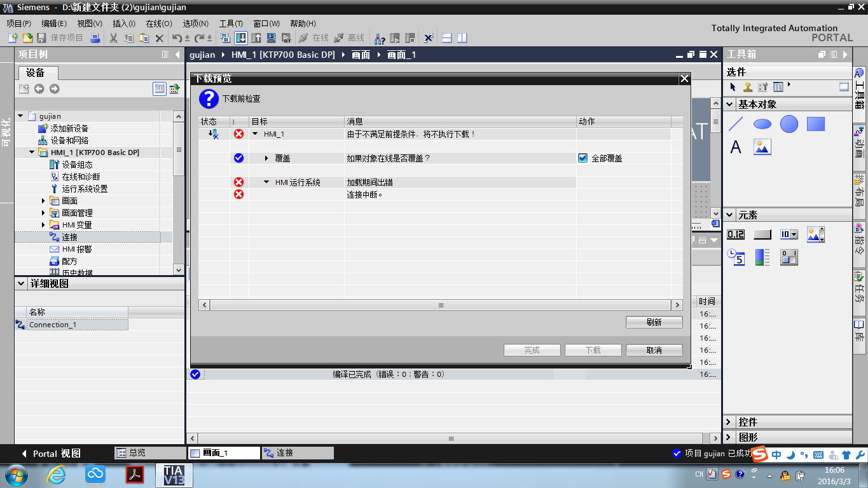Collapse the HMI_1 [KTP700 Basic DP] tree node

pos(32,152)
